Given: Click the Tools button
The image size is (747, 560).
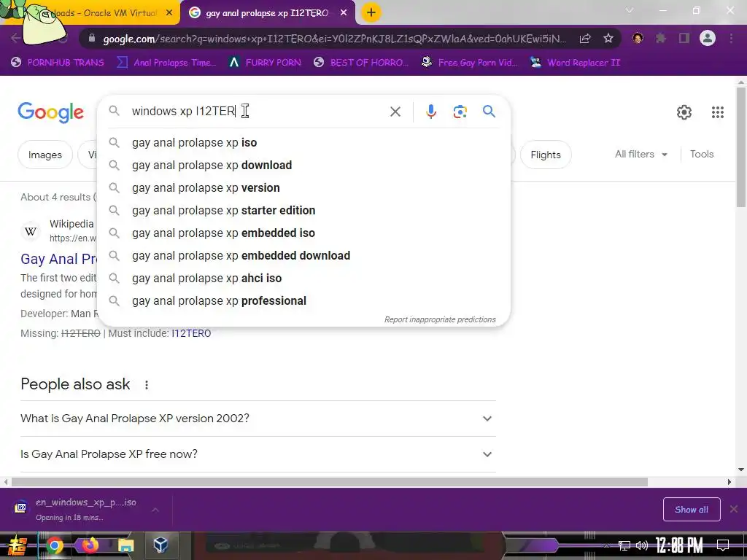Looking at the screenshot, I should pyautogui.click(x=702, y=155).
